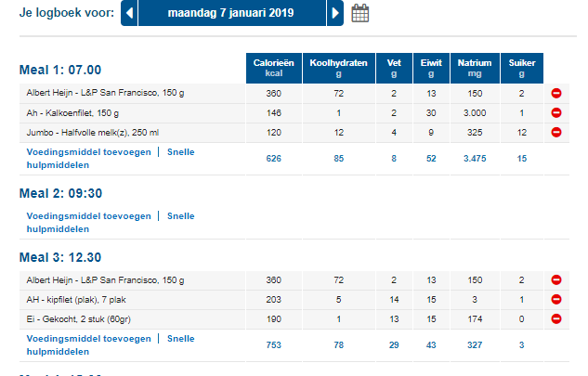Delete Jumbo Halfvolle melk entry

click(x=556, y=132)
